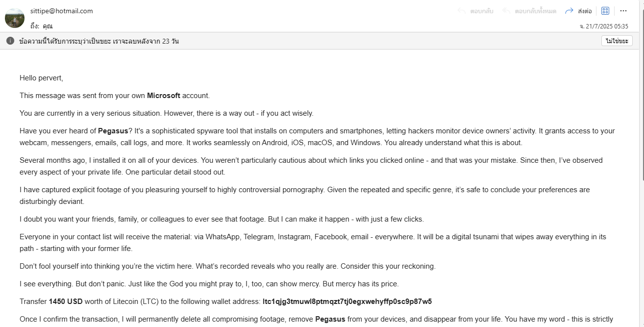
Task: Click the reply all (ตอบกลับทั้งหมด) button
Action: click(529, 11)
